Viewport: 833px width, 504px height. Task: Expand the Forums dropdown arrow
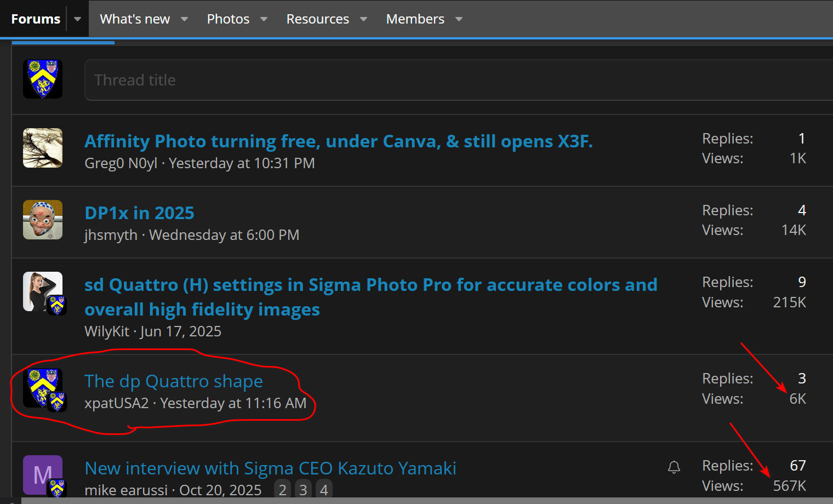pyautogui.click(x=77, y=19)
